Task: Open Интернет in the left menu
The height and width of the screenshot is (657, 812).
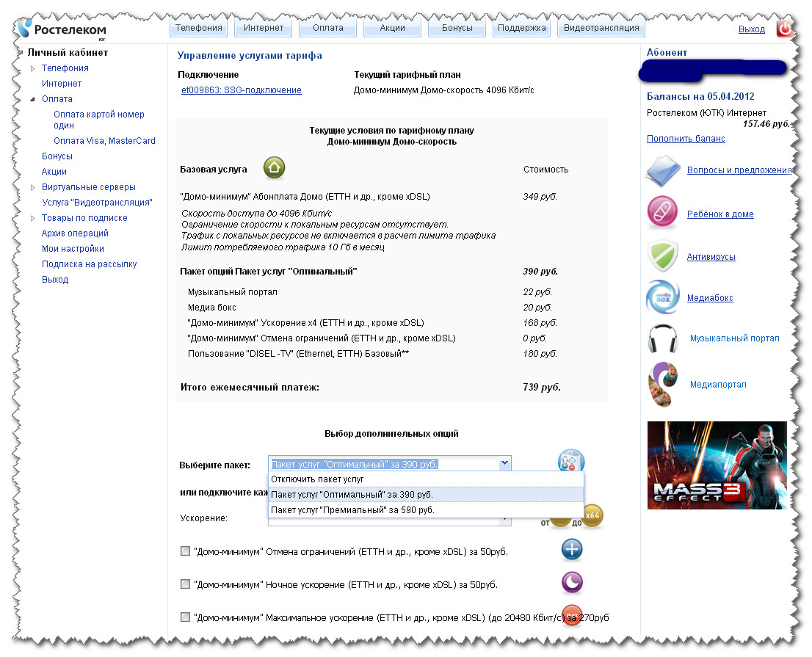Action: [62, 84]
